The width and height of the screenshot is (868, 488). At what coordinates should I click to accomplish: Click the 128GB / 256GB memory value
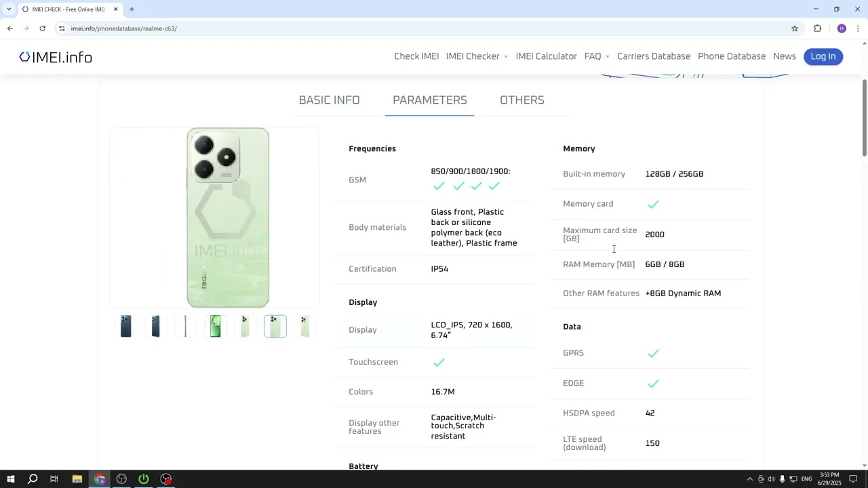tap(674, 174)
